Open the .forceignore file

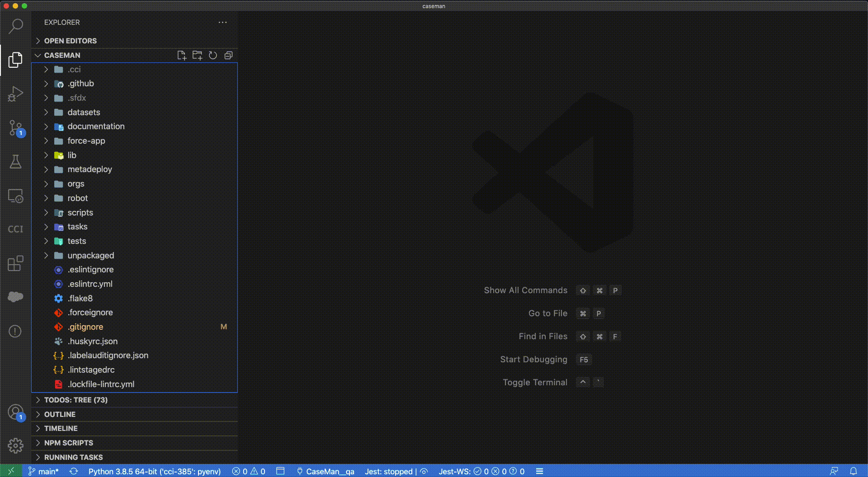[x=135, y=313]
